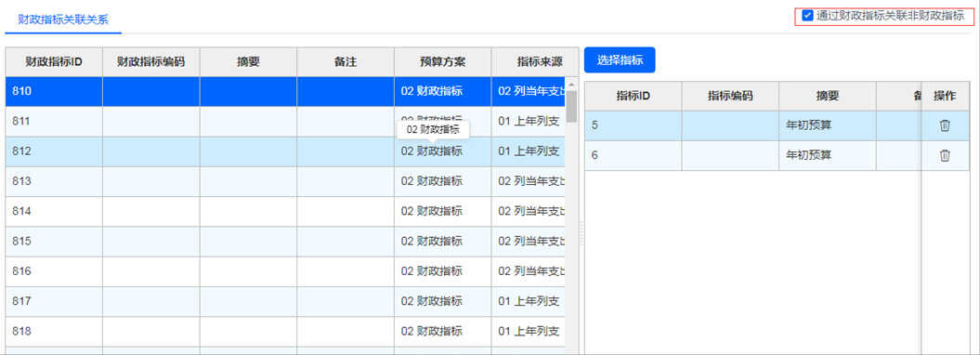Screen dimensions: 980x355
Task: Select row with 财政指标ID 811
Action: [285, 121]
